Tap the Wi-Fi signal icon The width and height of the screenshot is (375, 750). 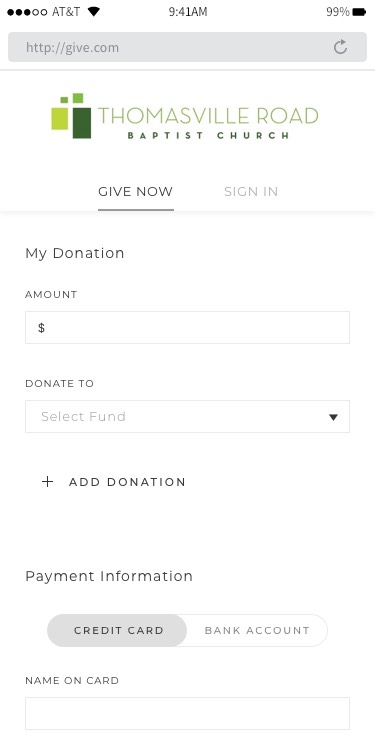pyautogui.click(x=94, y=11)
